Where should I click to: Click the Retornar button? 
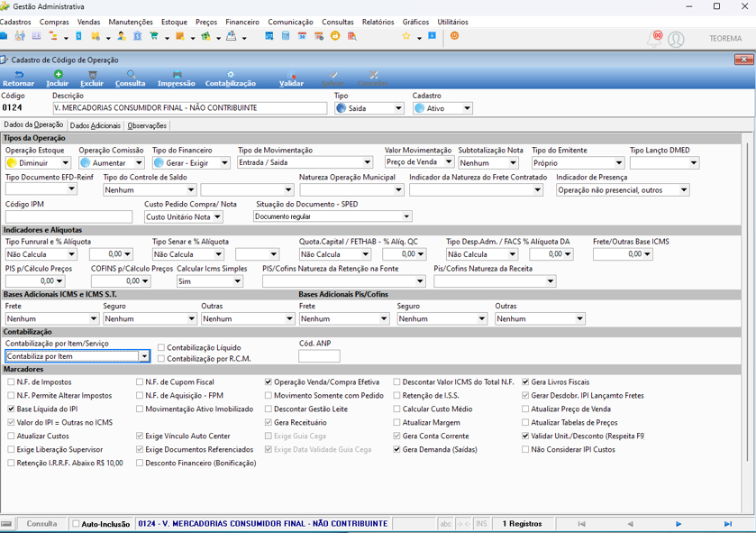pyautogui.click(x=19, y=78)
